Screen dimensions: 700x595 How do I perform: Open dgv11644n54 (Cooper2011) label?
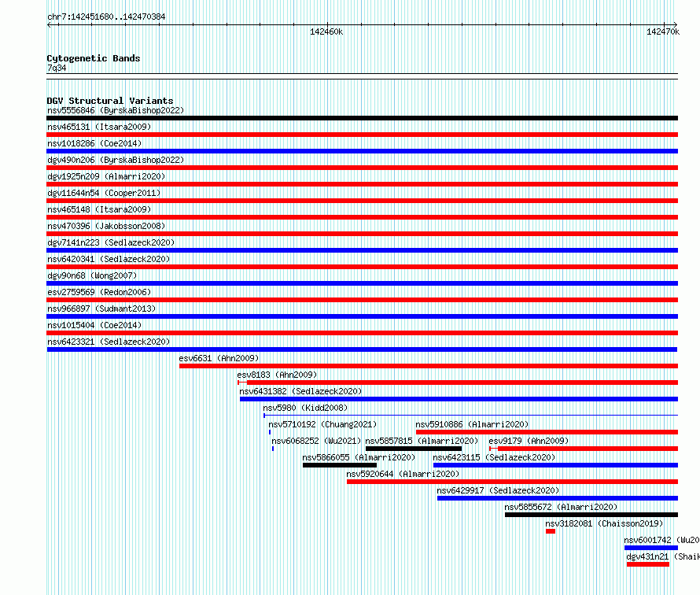coord(104,193)
